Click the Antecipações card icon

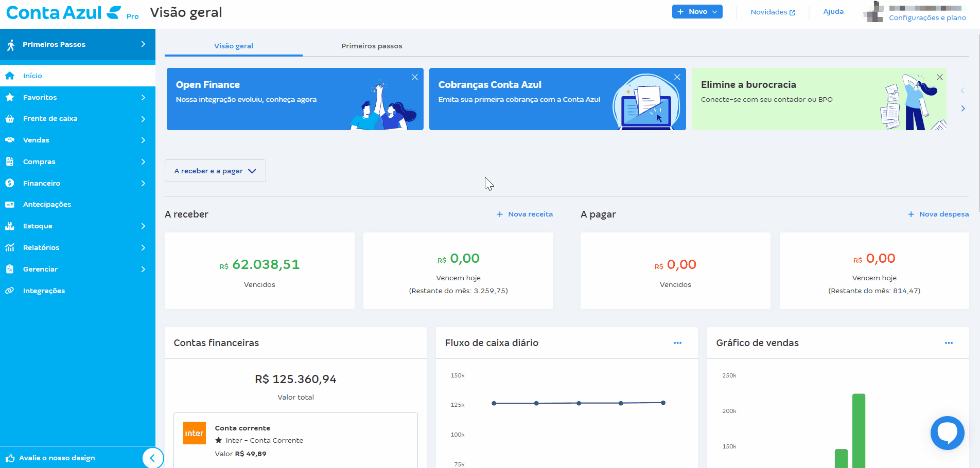point(9,205)
